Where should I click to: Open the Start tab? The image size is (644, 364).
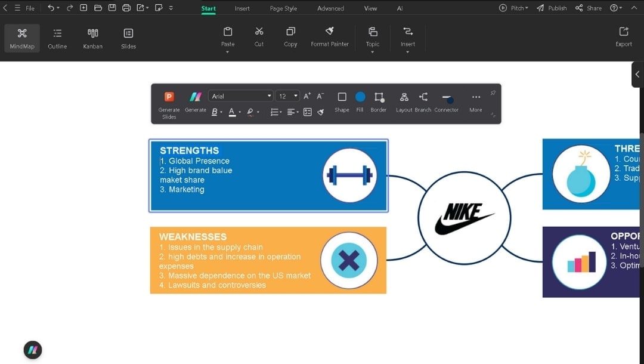click(208, 8)
